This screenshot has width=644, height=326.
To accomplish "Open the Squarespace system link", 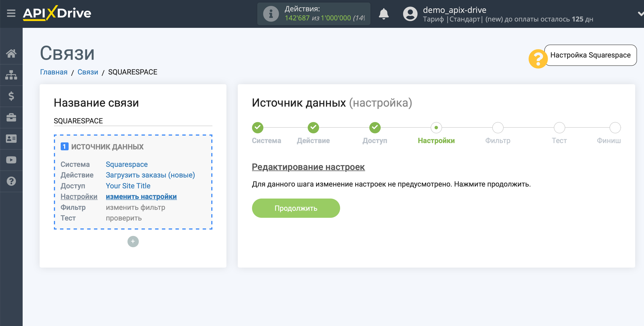I will coord(127,165).
